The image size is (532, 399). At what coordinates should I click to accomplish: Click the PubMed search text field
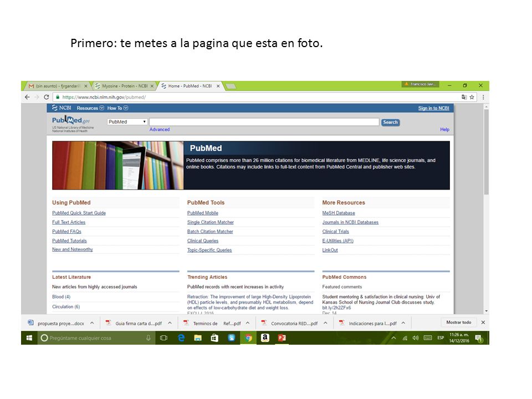pos(264,122)
